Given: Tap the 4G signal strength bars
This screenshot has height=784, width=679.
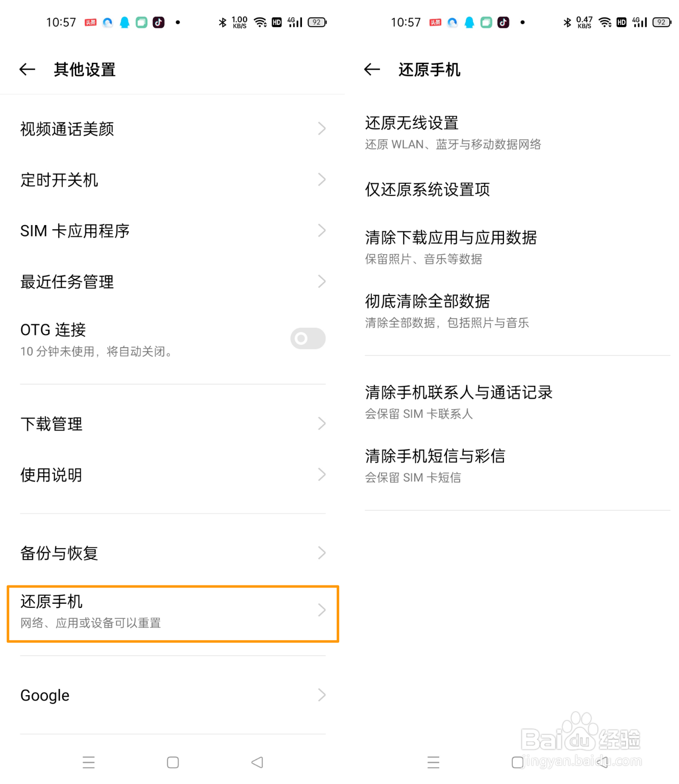Looking at the screenshot, I should (294, 21).
